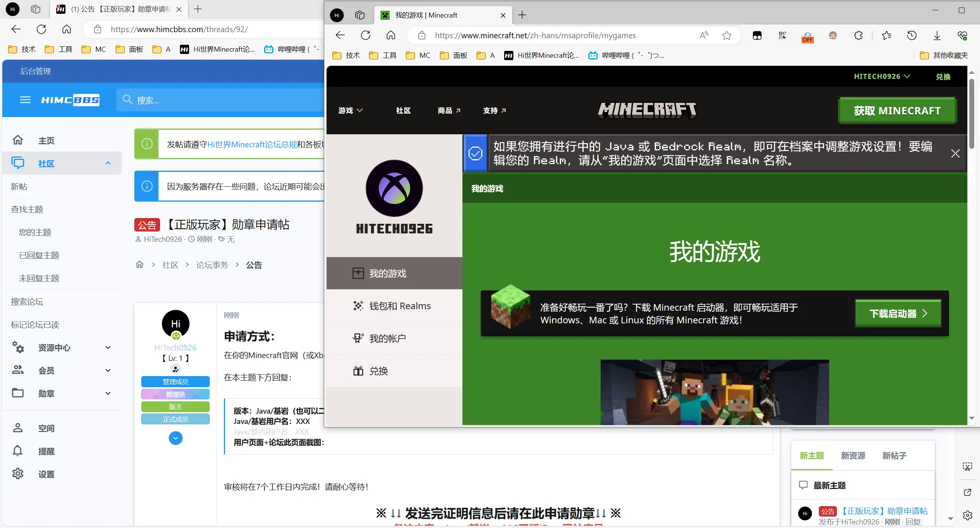This screenshot has width=980, height=528.
Task: Open 兑换 gift icon in Minecraft sidebar
Action: pos(378,370)
